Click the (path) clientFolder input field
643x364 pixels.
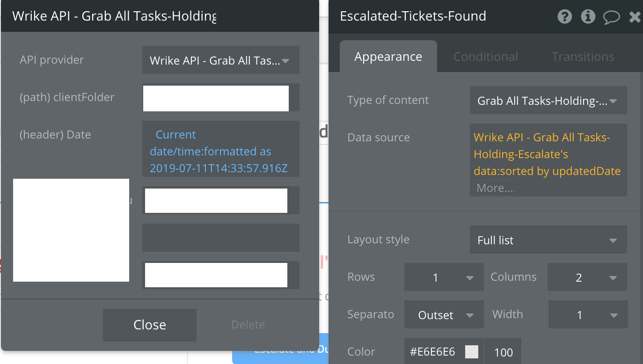pyautogui.click(x=221, y=98)
